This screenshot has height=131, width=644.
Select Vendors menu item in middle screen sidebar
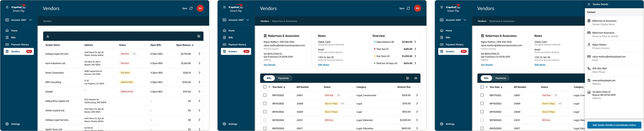236,52
